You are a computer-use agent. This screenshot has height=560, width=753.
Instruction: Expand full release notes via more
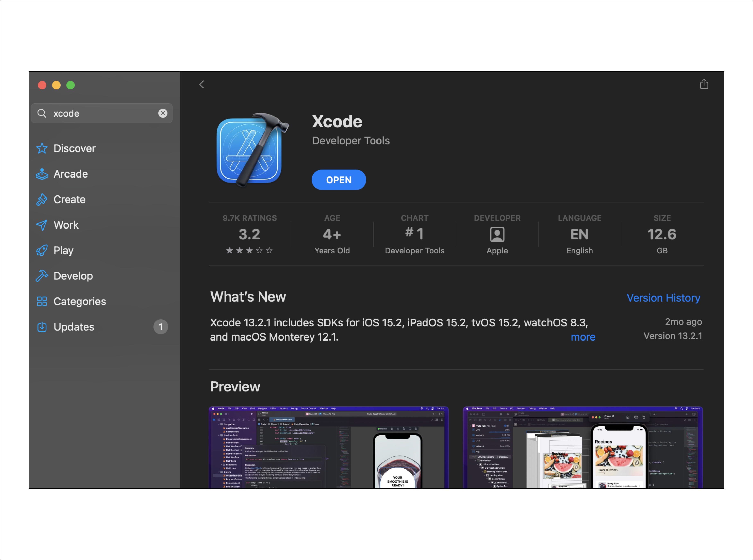coord(583,337)
